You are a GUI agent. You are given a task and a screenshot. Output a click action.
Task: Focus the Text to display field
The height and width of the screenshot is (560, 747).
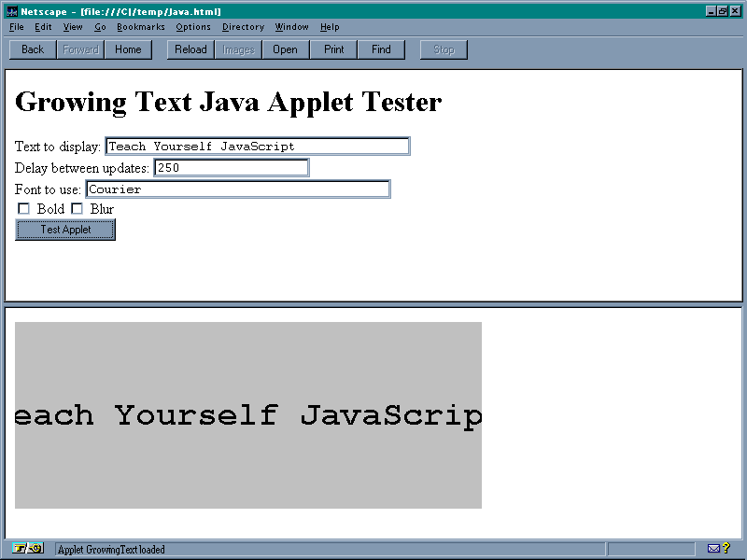(x=257, y=147)
